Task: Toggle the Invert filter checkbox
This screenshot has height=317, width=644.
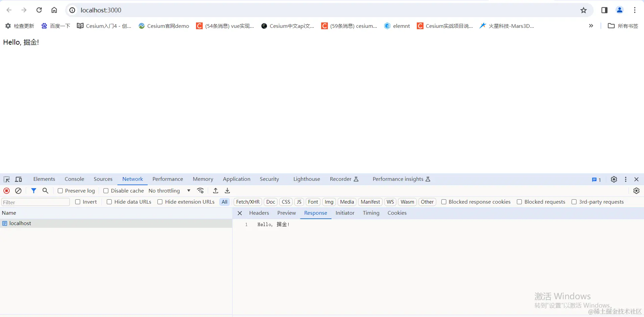Action: 78,202
